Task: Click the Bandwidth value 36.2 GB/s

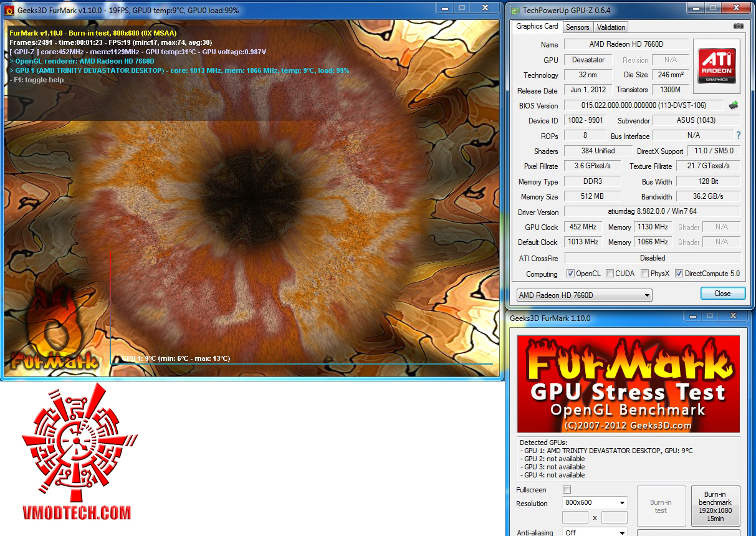Action: pos(708,196)
